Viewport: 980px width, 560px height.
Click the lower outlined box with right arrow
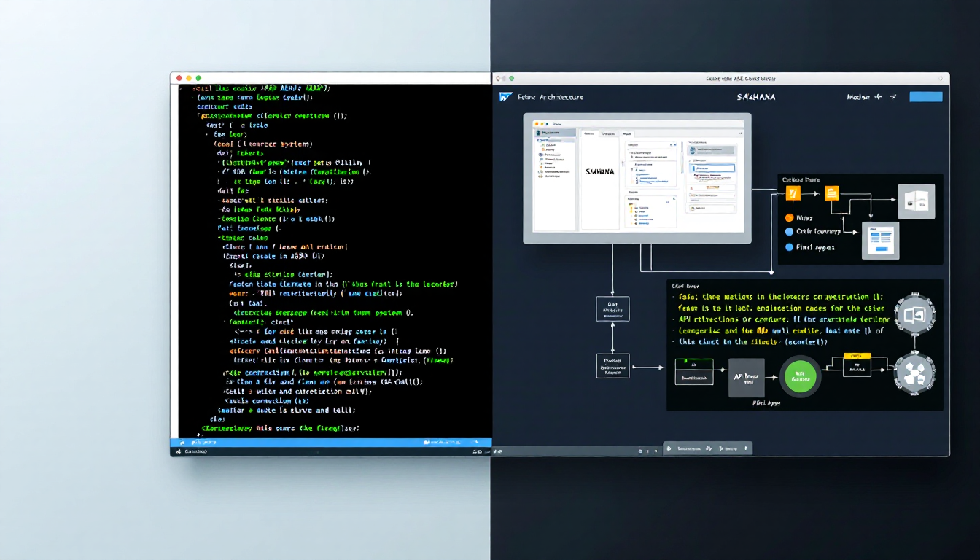612,367
